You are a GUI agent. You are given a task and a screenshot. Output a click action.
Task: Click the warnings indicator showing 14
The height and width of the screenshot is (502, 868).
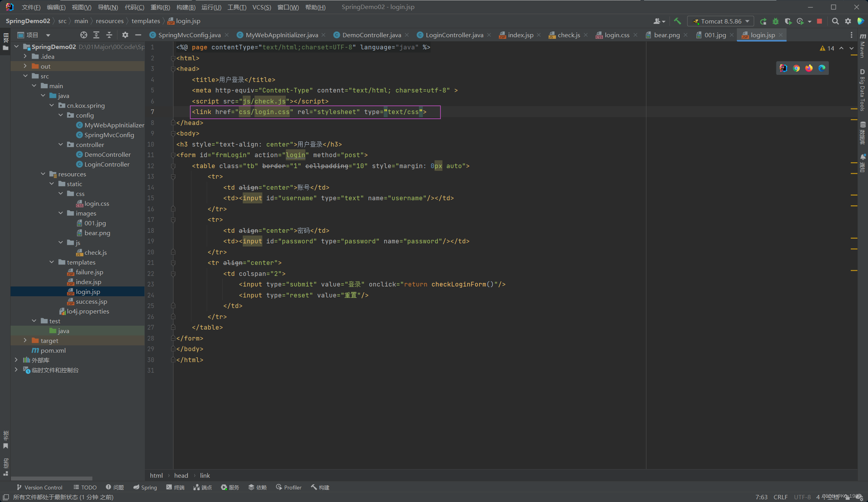[x=827, y=48]
